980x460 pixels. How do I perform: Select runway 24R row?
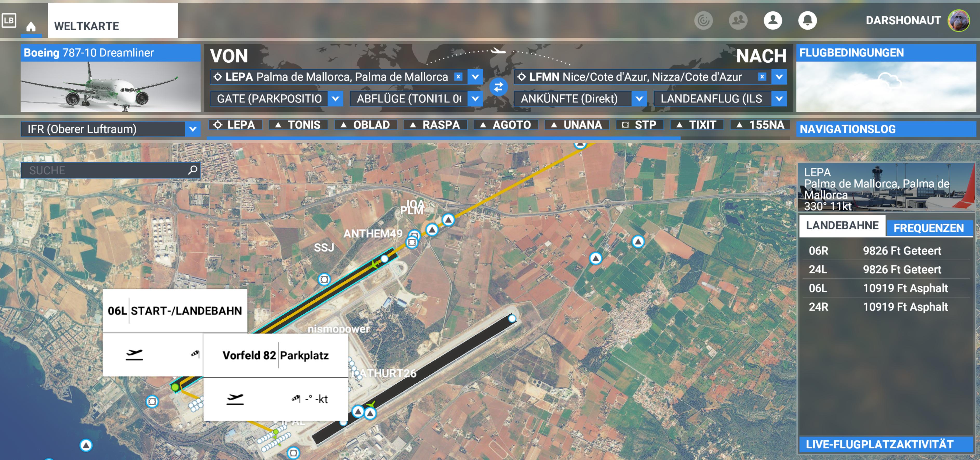pyautogui.click(x=886, y=307)
